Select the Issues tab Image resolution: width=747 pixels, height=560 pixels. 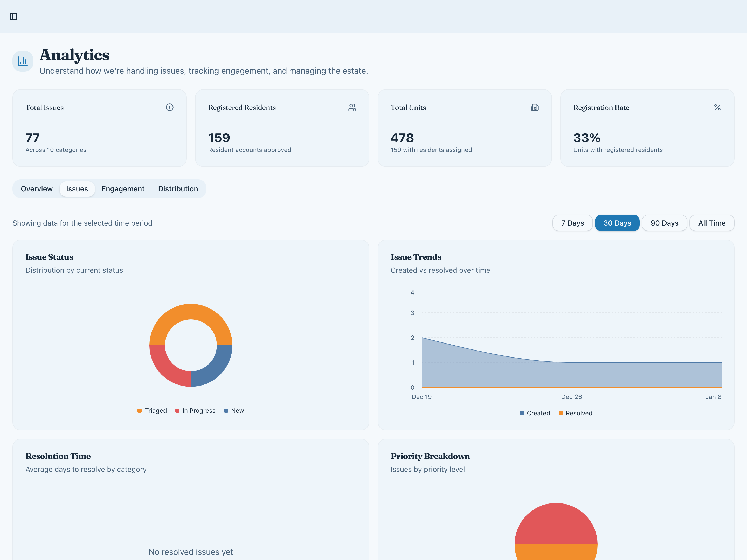(77, 189)
